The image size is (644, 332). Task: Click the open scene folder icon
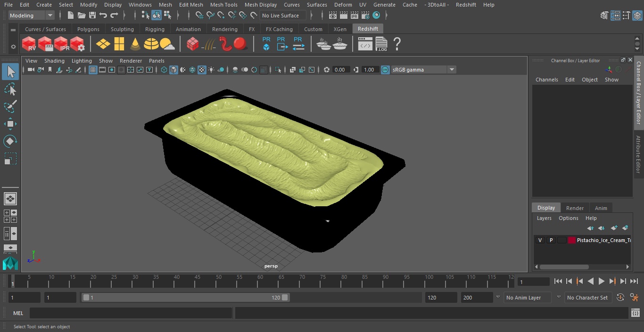[x=82, y=16]
